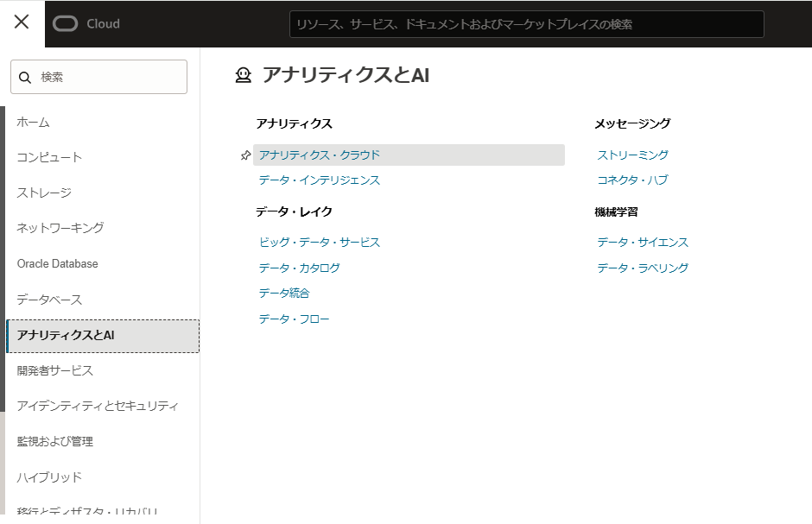The image size is (812, 524).
Task: Open データ・サイエンス link
Action: [x=643, y=242]
